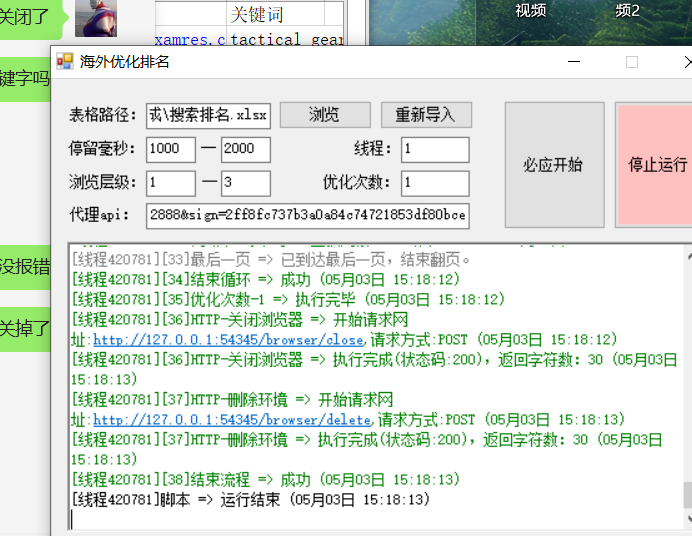Screen dimensions: 692x536
Task: Click the 停留毫秒 minimum field showing 1000
Action: point(171,149)
